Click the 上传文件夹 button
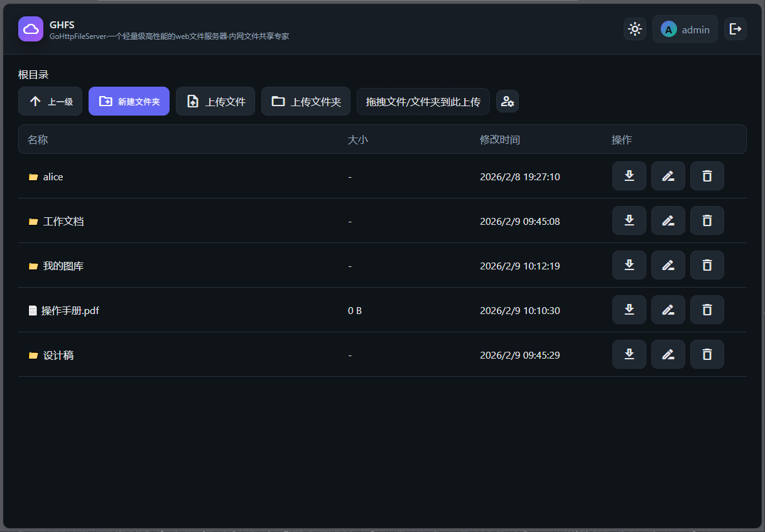Image resolution: width=765 pixels, height=532 pixels. click(x=306, y=101)
